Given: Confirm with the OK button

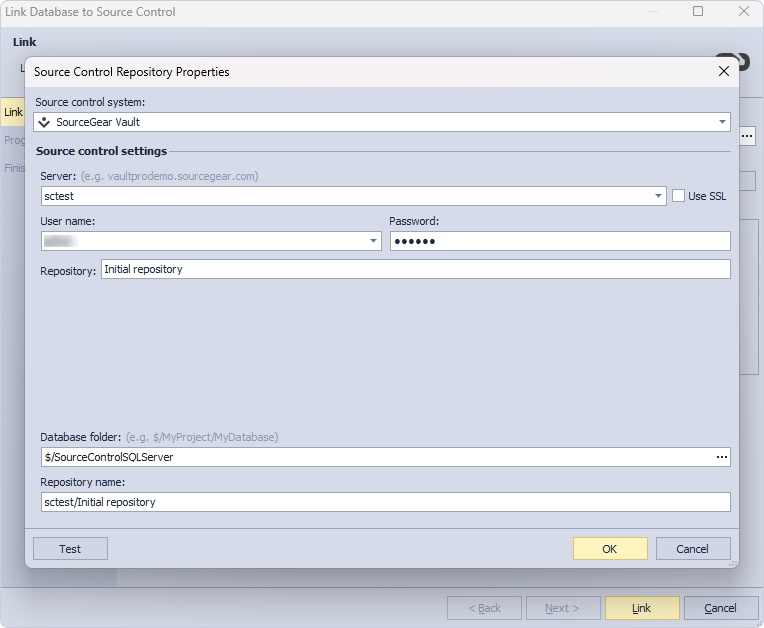Looking at the screenshot, I should pyautogui.click(x=610, y=549).
